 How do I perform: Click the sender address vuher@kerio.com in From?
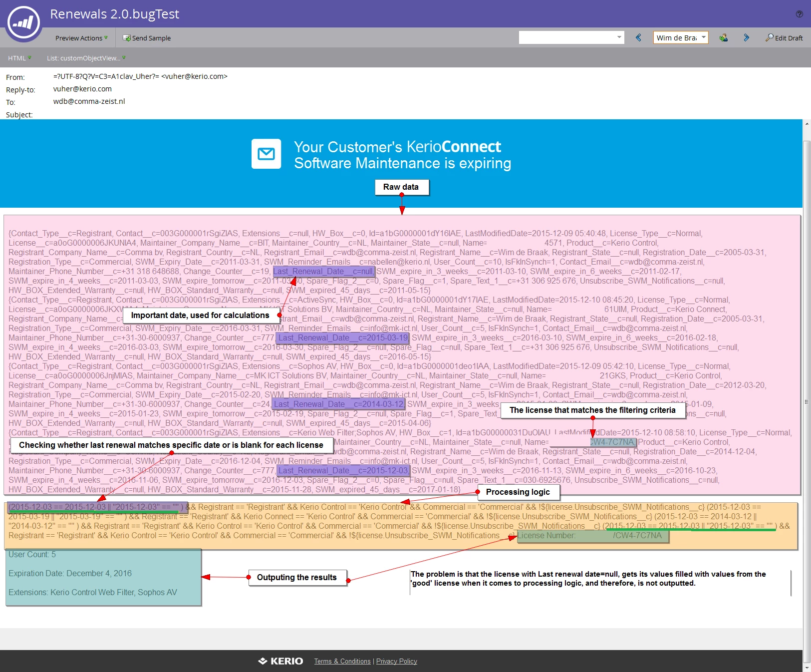coord(194,76)
